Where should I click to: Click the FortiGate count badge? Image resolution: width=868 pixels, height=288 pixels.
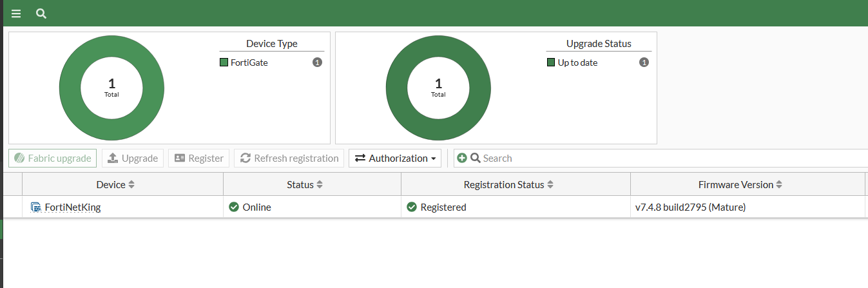(x=317, y=62)
